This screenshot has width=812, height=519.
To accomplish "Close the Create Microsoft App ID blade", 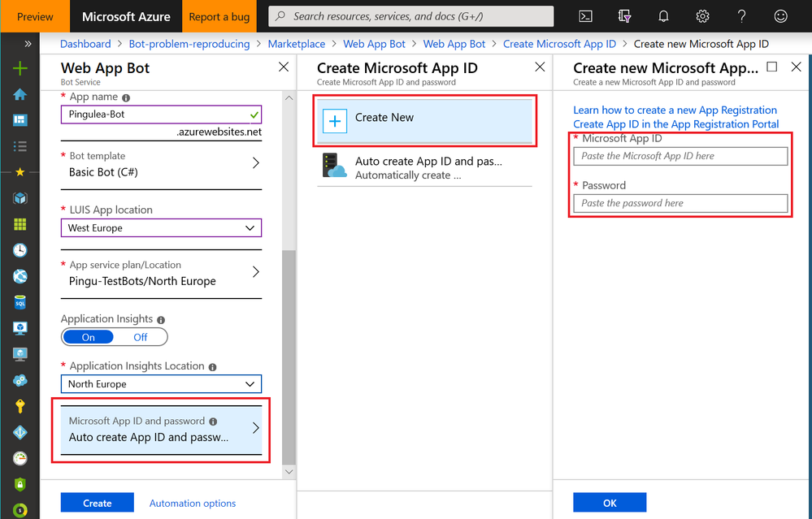I will click(540, 67).
